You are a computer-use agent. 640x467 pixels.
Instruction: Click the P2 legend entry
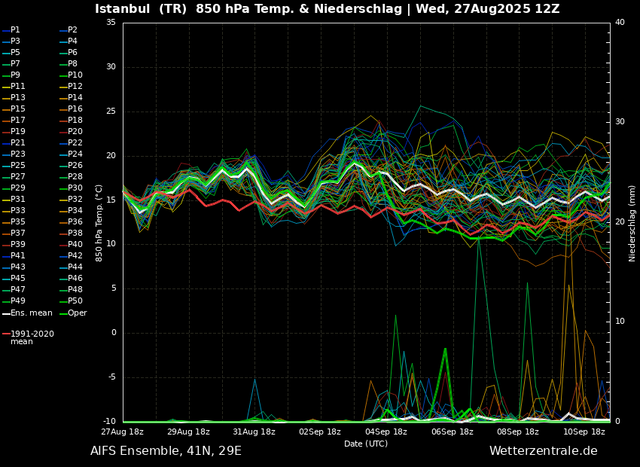point(68,30)
